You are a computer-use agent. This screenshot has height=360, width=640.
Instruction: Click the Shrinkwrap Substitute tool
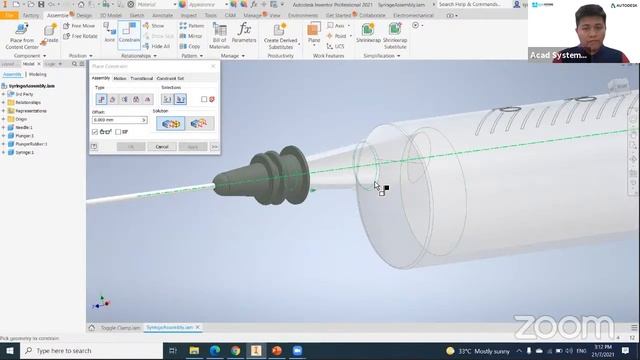point(395,36)
